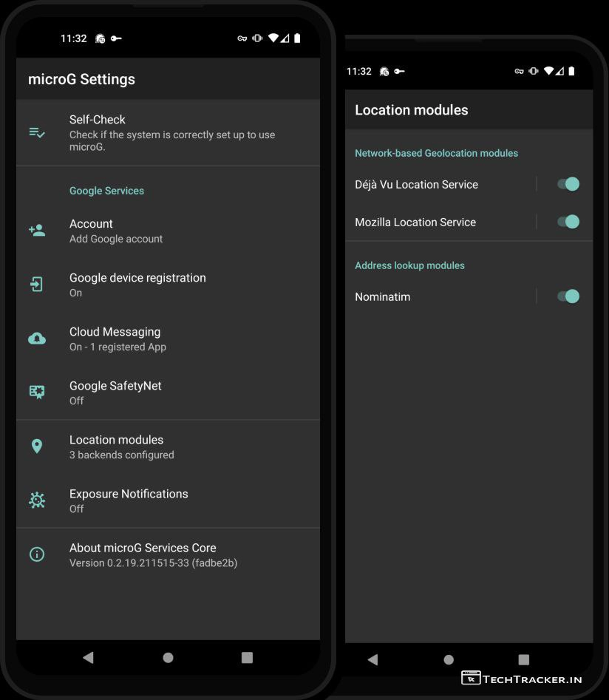Select the Déjà Vu Location Service label
Image resolution: width=609 pixels, height=700 pixels.
click(416, 185)
